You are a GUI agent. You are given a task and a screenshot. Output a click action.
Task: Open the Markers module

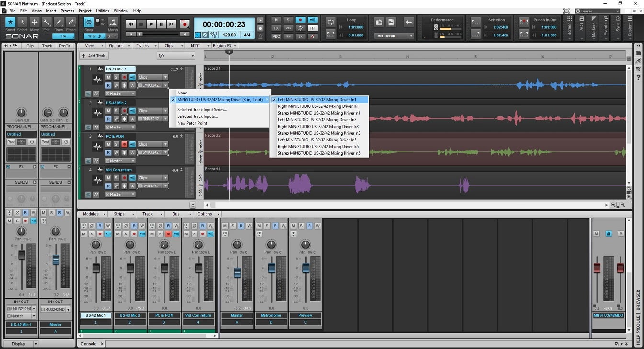pos(593,29)
